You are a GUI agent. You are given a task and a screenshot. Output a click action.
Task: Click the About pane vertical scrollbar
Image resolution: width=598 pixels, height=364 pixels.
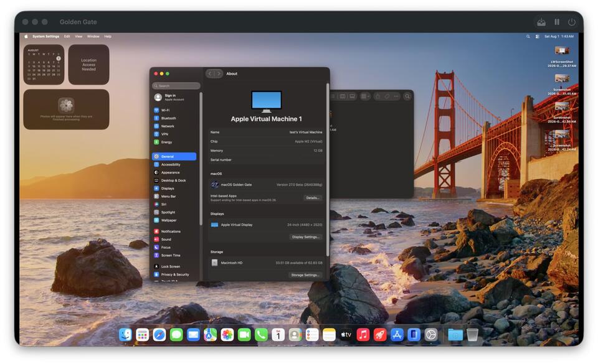coord(327,169)
